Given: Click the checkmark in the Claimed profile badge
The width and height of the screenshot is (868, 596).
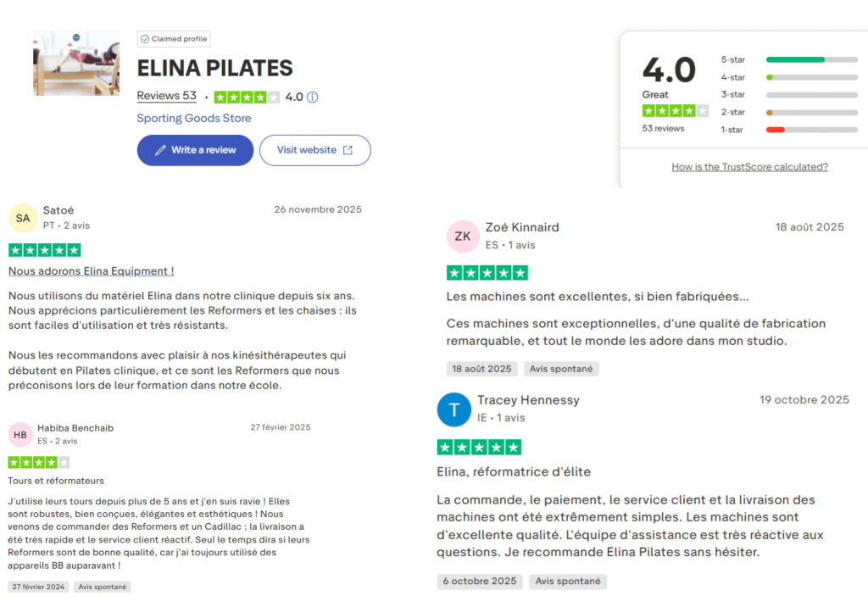Looking at the screenshot, I should 146,38.
